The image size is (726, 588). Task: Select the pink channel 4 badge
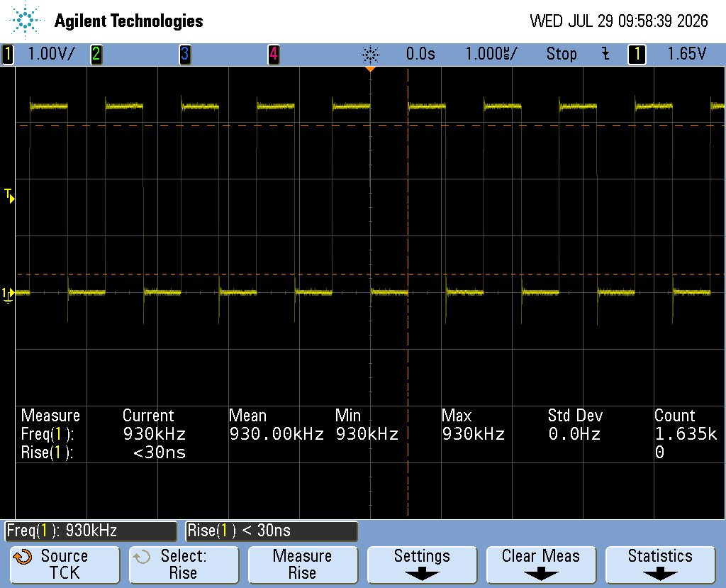coord(274,54)
